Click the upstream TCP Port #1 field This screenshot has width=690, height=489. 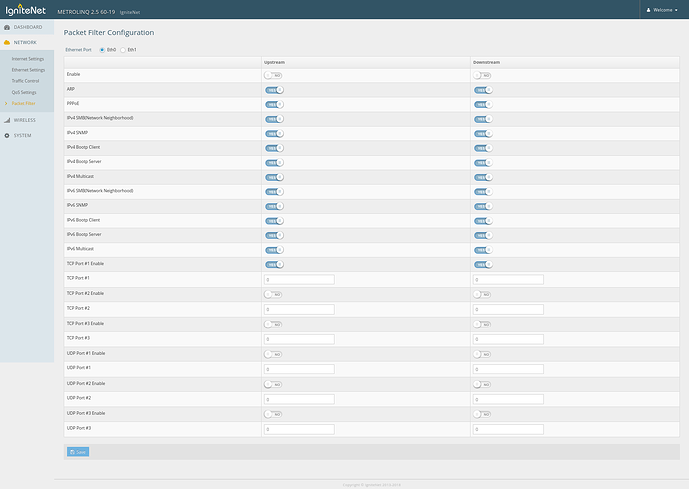pyautogui.click(x=298, y=279)
